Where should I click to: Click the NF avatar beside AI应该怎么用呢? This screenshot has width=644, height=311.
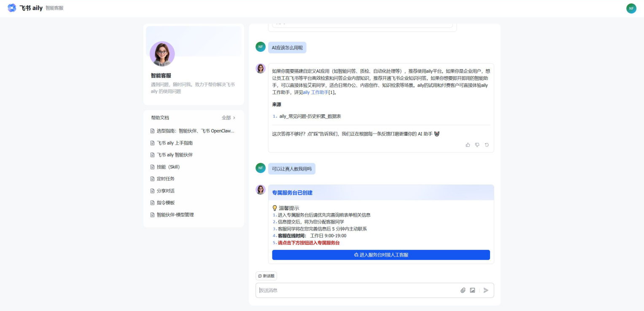[261, 47]
